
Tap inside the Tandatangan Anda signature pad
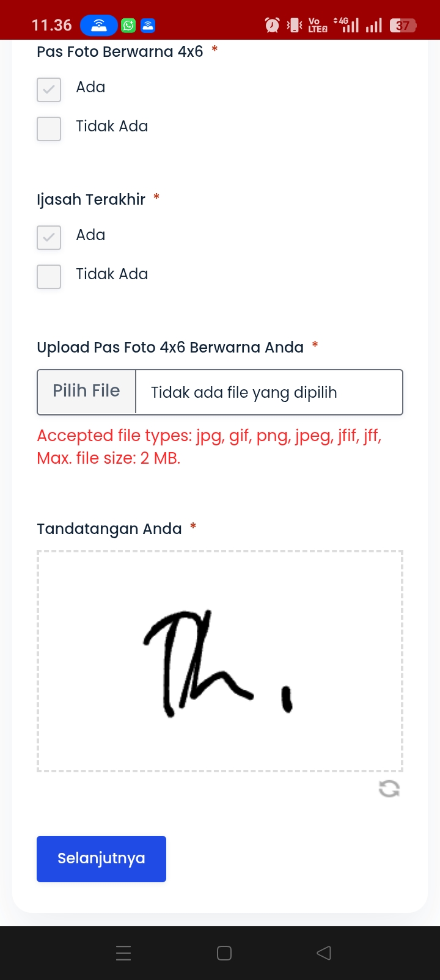220,661
